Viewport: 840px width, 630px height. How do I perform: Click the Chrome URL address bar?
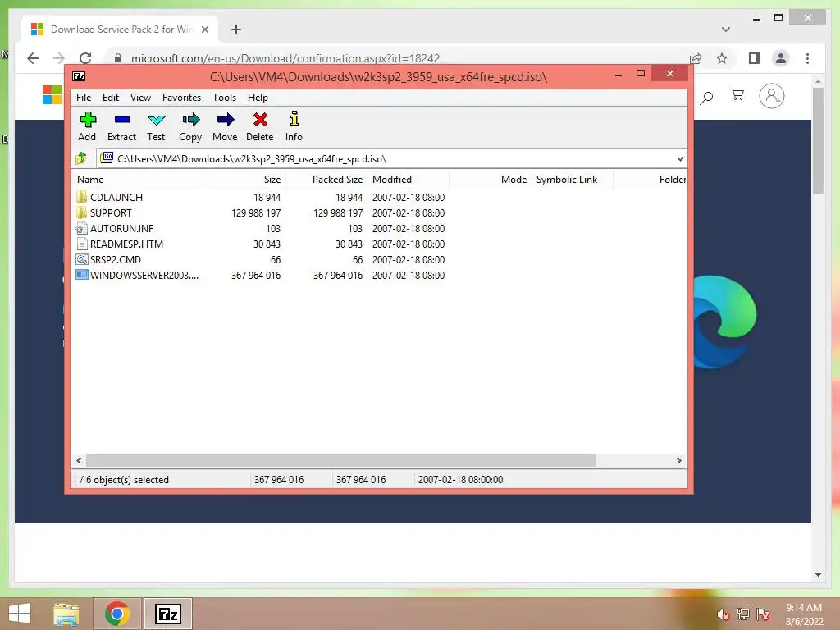point(396,58)
